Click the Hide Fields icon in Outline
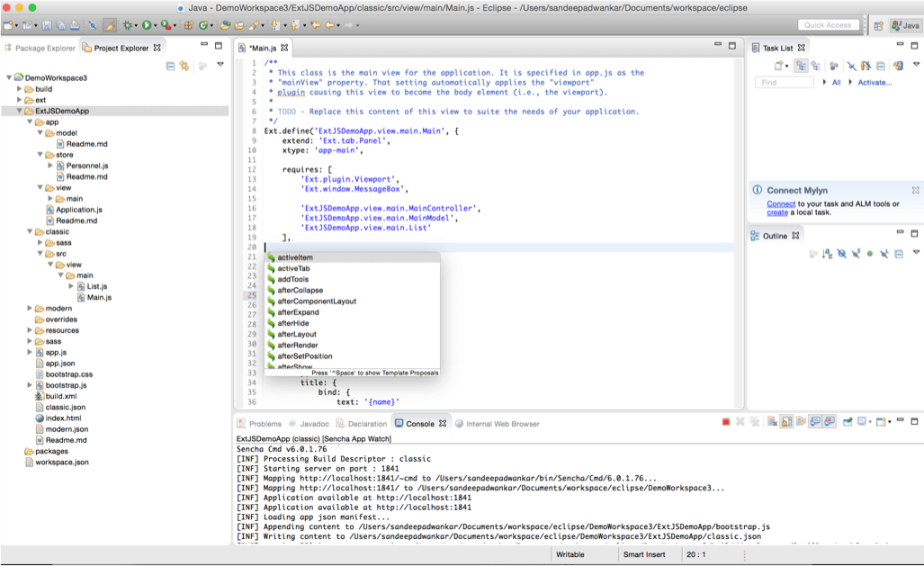 [841, 254]
